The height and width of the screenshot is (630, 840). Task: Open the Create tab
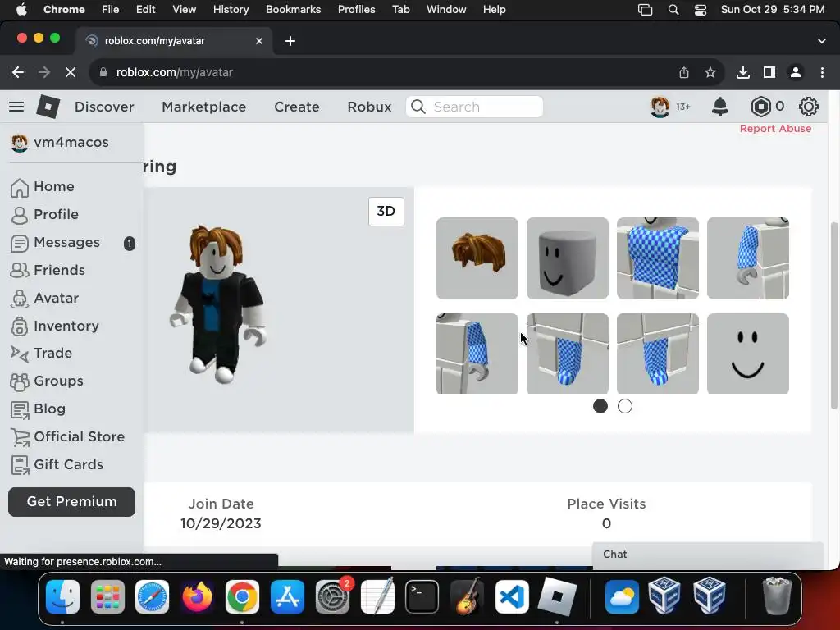297,107
